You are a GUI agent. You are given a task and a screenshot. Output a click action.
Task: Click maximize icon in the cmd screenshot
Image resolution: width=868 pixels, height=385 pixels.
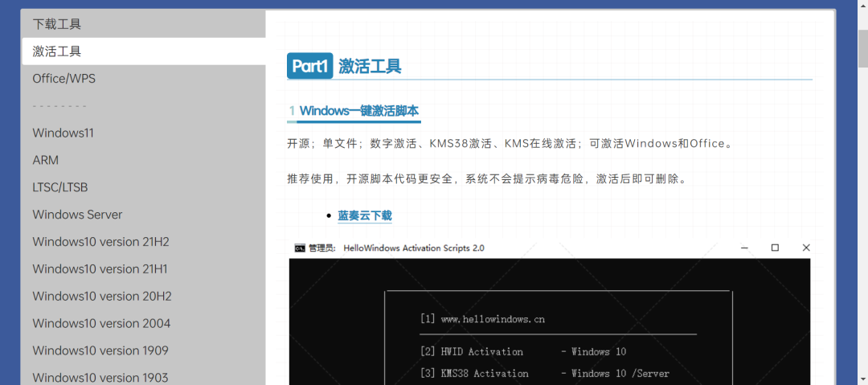775,248
